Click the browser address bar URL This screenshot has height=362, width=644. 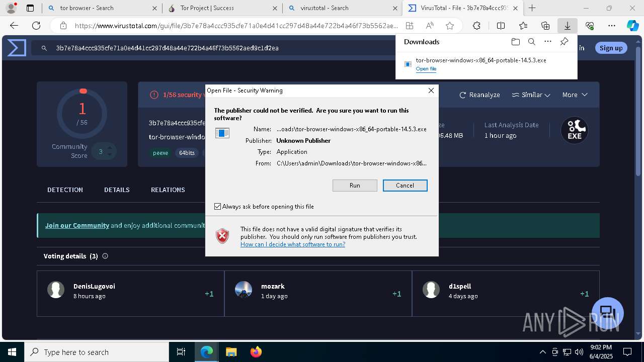pos(236,26)
